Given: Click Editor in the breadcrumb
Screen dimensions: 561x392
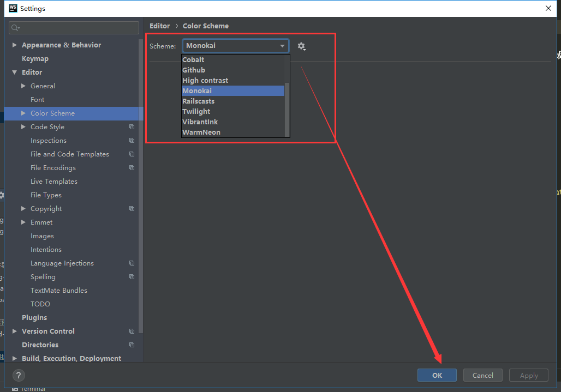Looking at the screenshot, I should coord(159,26).
